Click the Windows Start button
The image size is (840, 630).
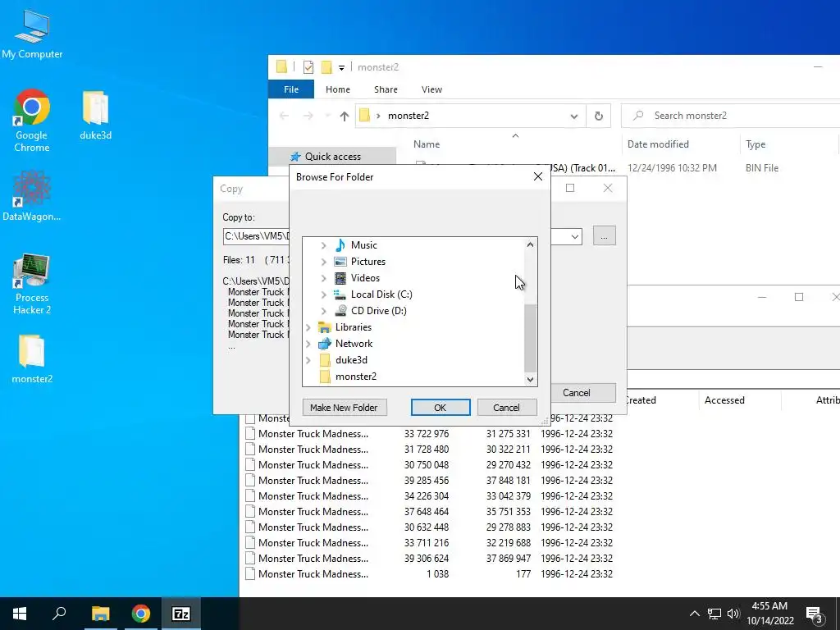click(20, 614)
